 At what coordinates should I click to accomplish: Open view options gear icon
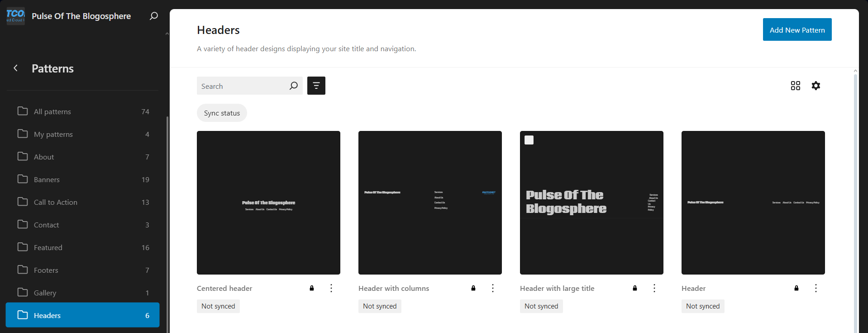pos(816,86)
